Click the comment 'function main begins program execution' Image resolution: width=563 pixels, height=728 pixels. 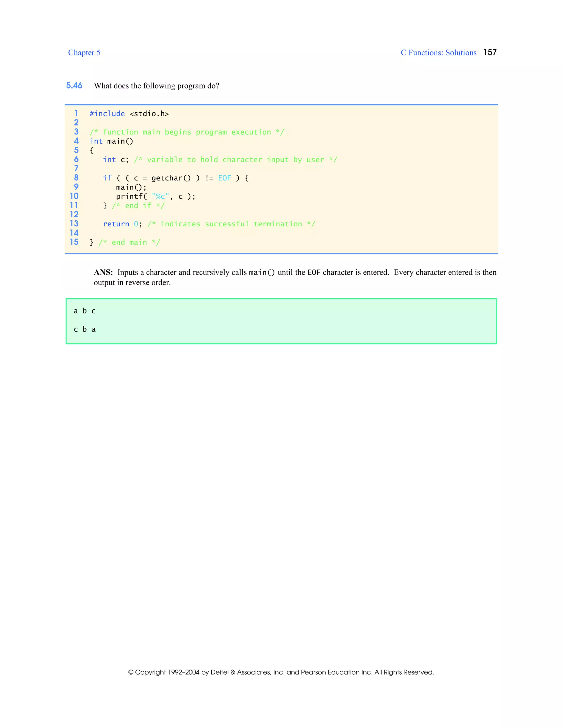click(x=187, y=132)
